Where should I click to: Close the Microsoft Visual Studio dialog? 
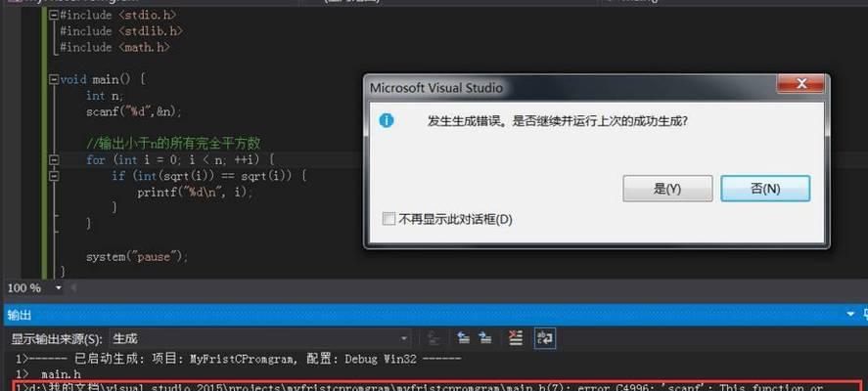coord(800,85)
